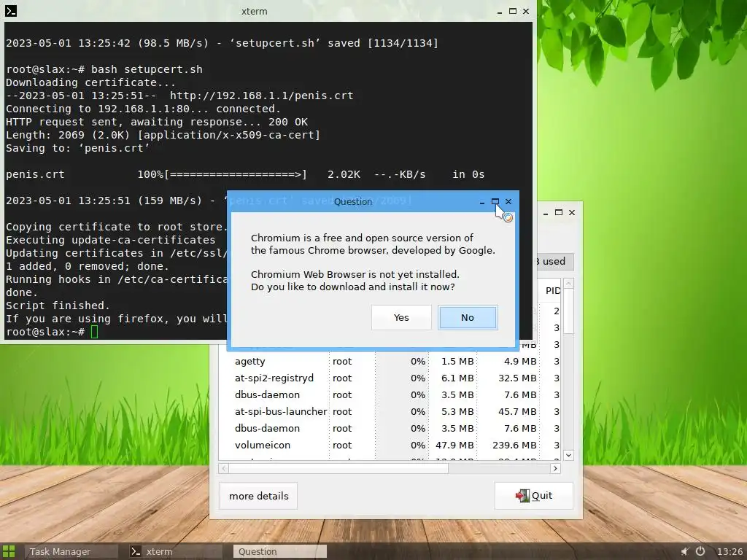Click the 45.7 MB value
This screenshot has height=560, width=747.
pyautogui.click(x=517, y=411)
